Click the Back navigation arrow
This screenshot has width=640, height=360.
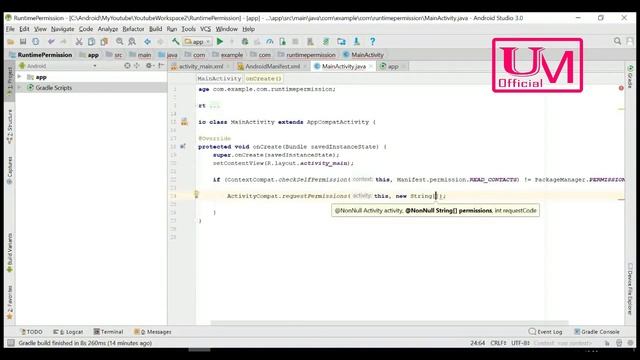click(x=147, y=42)
